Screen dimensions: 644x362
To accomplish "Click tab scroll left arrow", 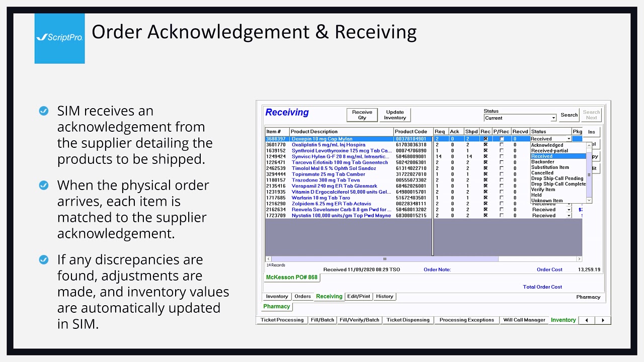I will (586, 320).
